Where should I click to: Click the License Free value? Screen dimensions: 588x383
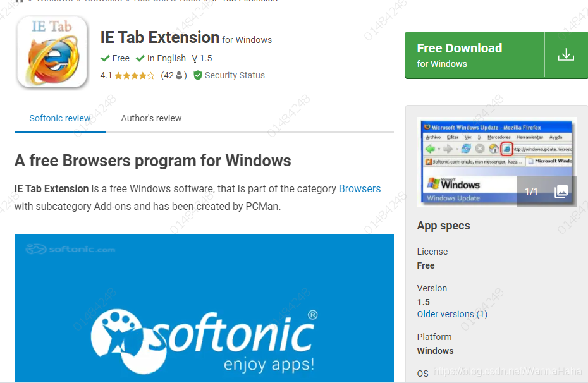[x=426, y=265]
